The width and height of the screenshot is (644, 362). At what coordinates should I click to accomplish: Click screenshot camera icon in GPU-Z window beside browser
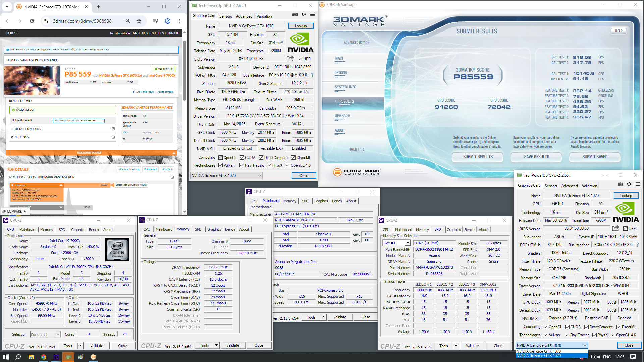295,15
